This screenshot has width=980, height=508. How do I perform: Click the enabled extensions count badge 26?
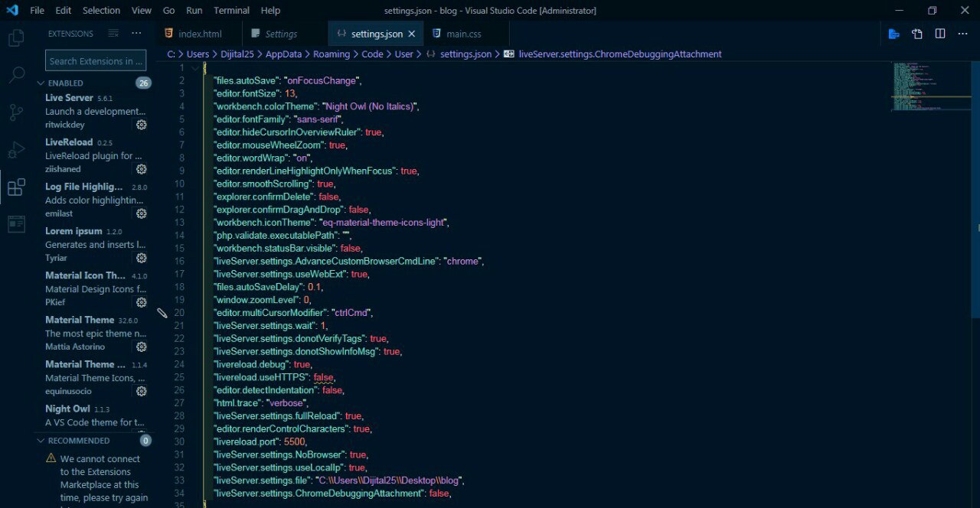143,83
